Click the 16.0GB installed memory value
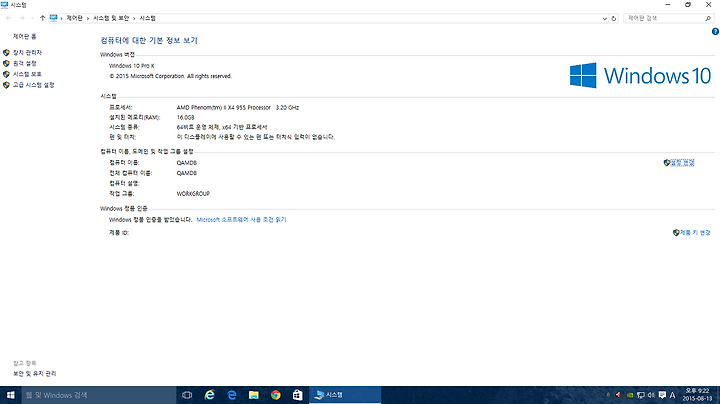 tap(186, 118)
